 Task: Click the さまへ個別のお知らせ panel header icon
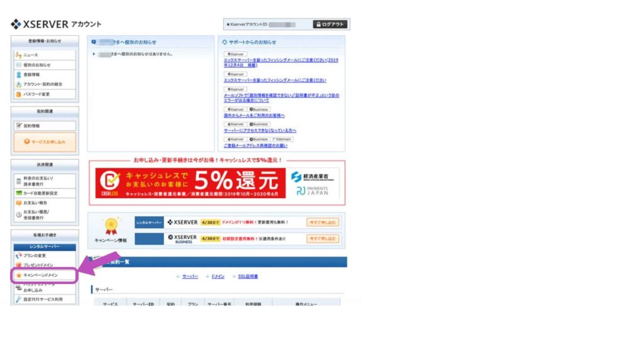point(94,42)
